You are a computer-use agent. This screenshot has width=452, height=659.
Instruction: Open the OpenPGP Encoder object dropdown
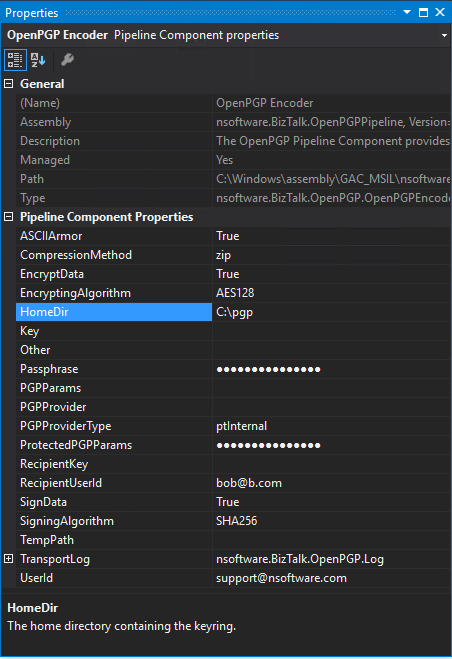444,35
